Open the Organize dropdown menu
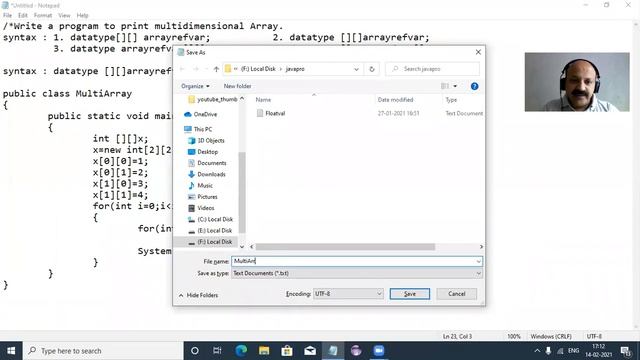The image size is (640, 360). tap(195, 86)
